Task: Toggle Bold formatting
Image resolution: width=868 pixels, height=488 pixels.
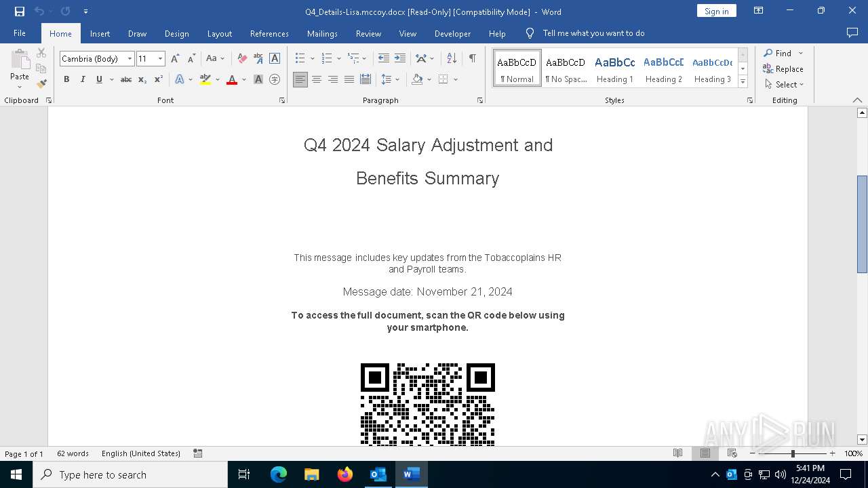Action: tap(66, 79)
